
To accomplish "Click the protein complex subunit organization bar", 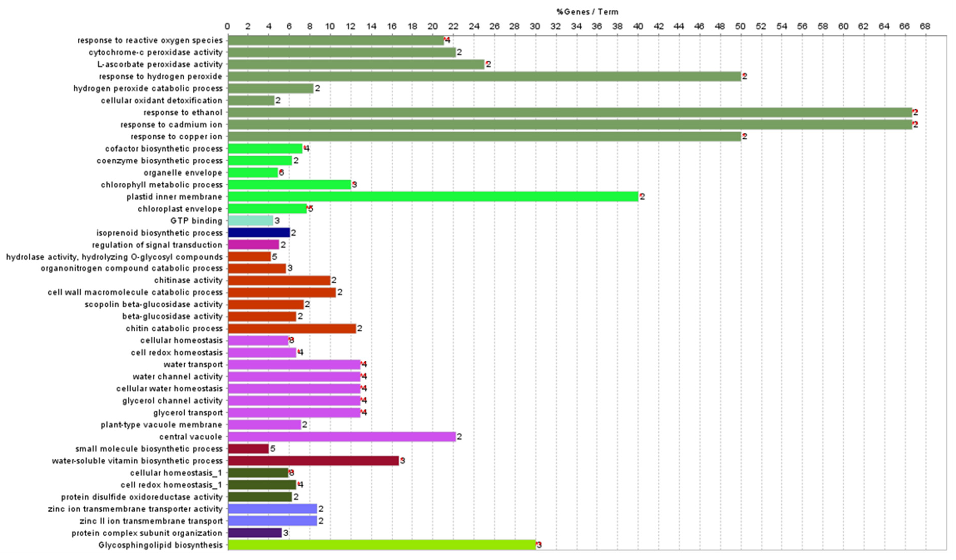I will coord(255,533).
